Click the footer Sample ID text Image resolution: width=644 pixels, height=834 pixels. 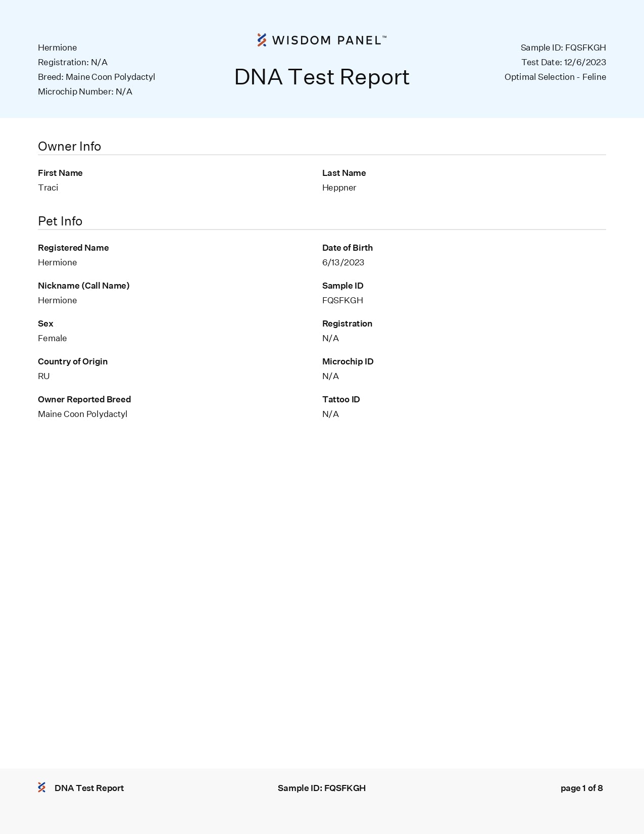(x=321, y=788)
